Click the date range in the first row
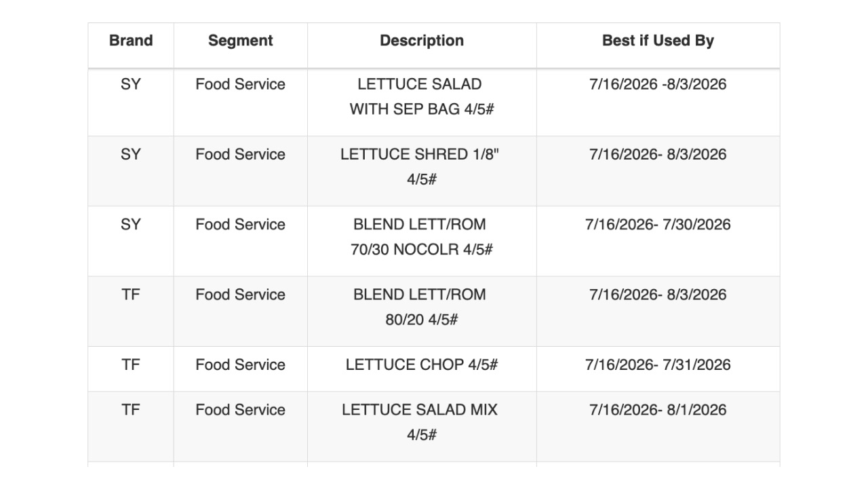Screen dimensions: 868x488 tap(658, 84)
